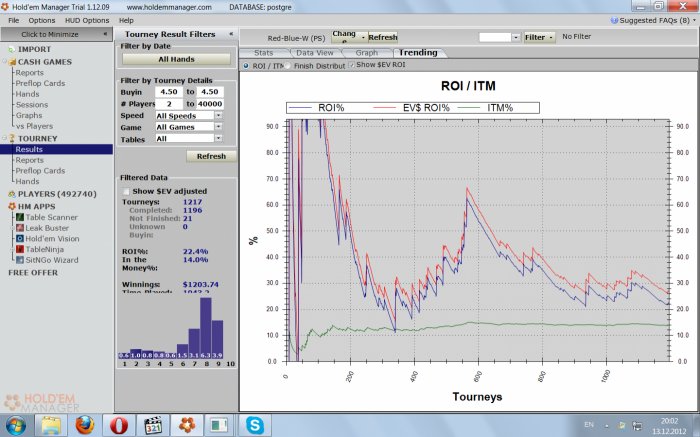Click the Buyin minimum input field

click(169, 91)
